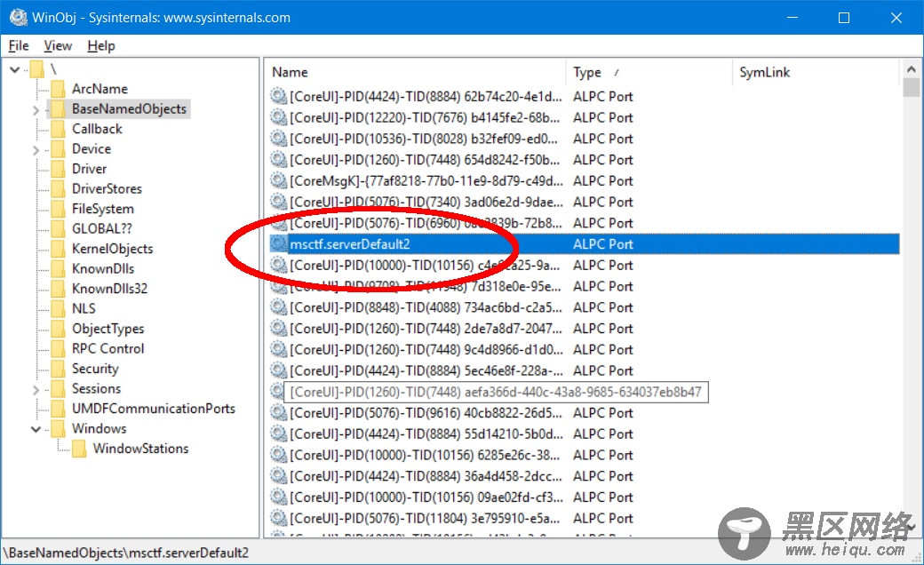Viewport: 924px width, 565px height.
Task: Open the View menu
Action: coord(58,45)
